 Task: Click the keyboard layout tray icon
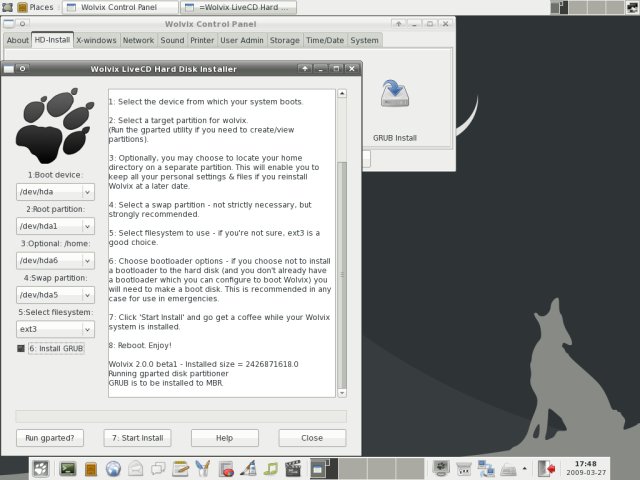509,469
